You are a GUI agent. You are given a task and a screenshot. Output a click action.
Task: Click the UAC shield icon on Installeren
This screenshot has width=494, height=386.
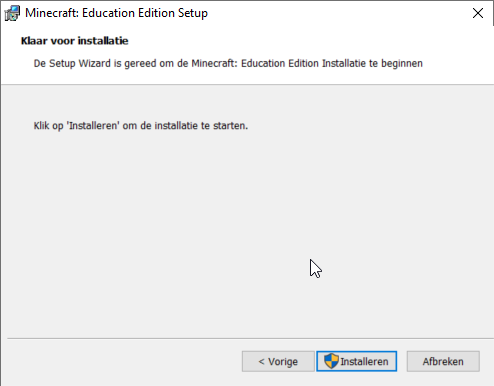click(331, 361)
